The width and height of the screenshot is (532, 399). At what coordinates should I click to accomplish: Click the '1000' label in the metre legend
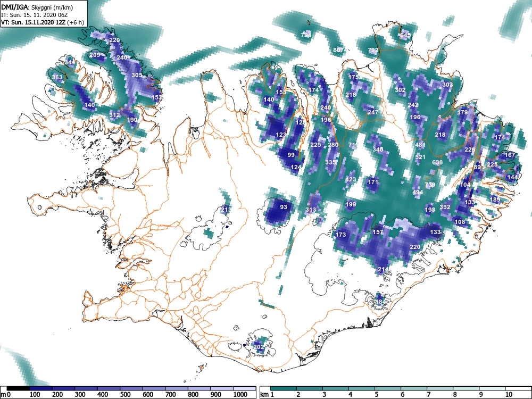[x=240, y=394]
